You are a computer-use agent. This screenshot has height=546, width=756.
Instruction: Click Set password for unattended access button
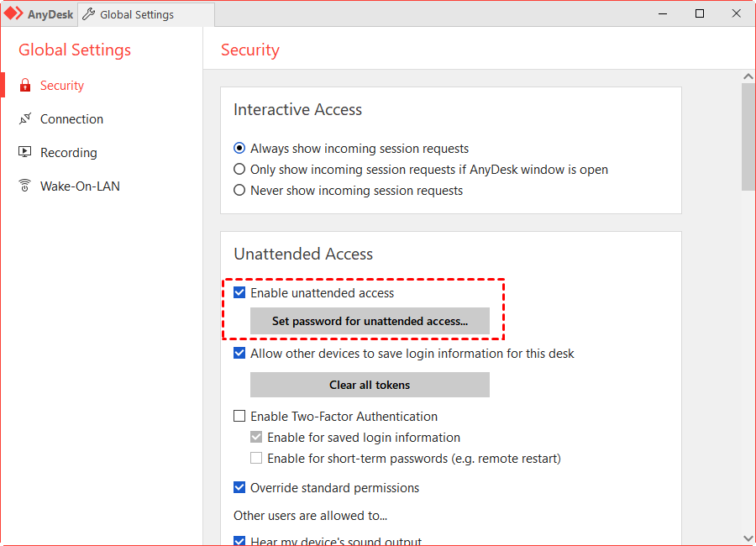(x=370, y=321)
